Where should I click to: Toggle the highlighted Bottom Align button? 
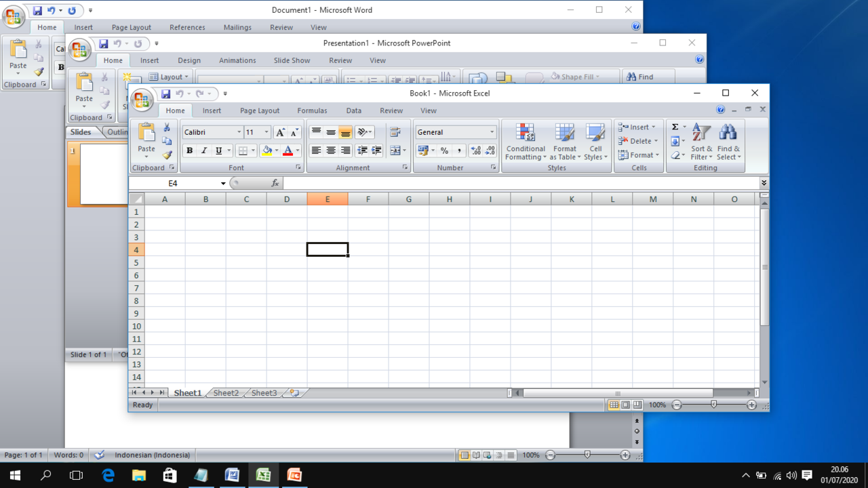(x=345, y=132)
